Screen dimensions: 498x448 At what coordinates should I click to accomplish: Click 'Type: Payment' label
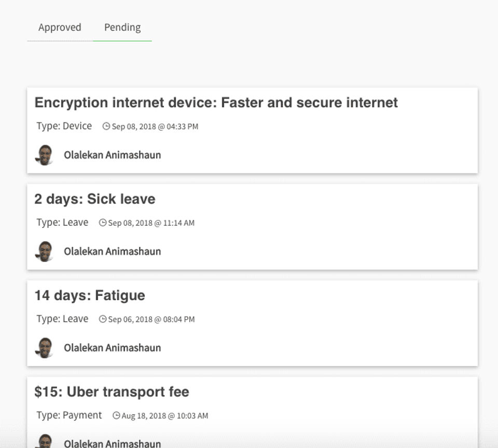click(69, 415)
